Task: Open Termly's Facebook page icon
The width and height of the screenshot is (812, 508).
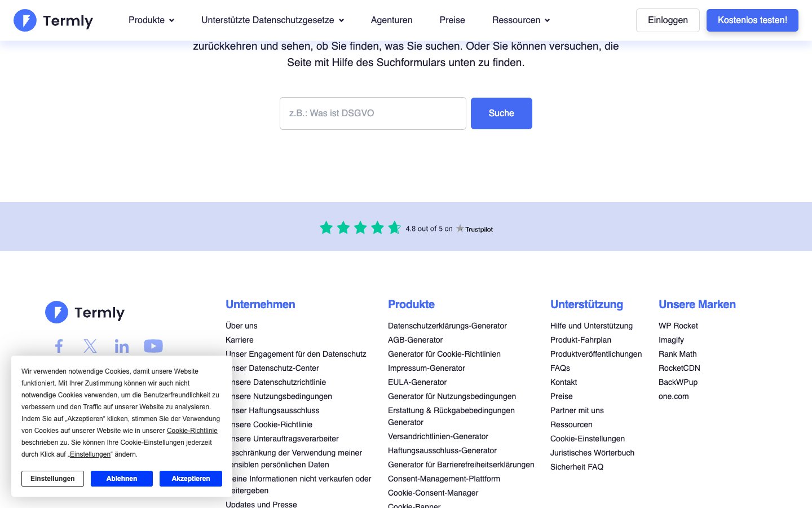Action: click(x=59, y=346)
